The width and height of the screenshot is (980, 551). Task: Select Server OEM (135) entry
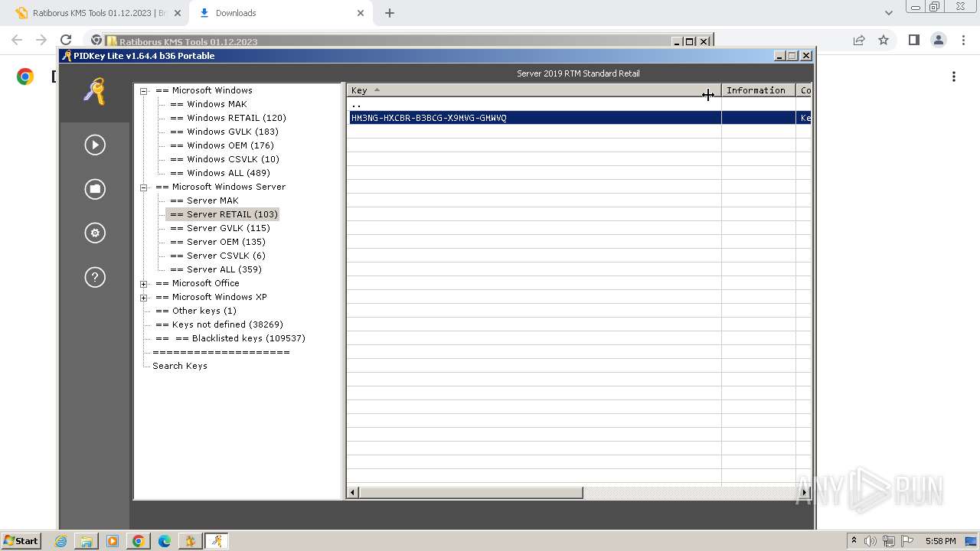pos(217,242)
